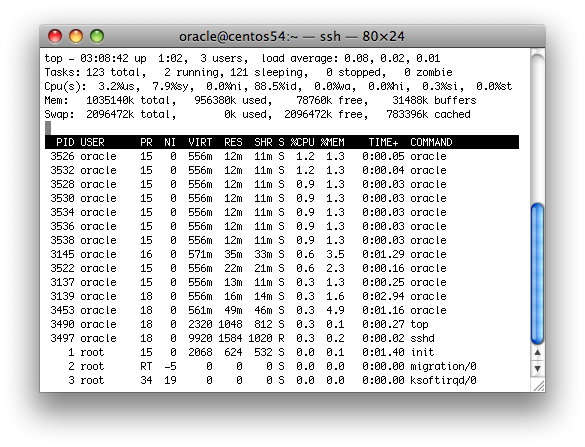This screenshot has height=447, width=585.
Task: Click the 'init' command name
Action: (422, 352)
